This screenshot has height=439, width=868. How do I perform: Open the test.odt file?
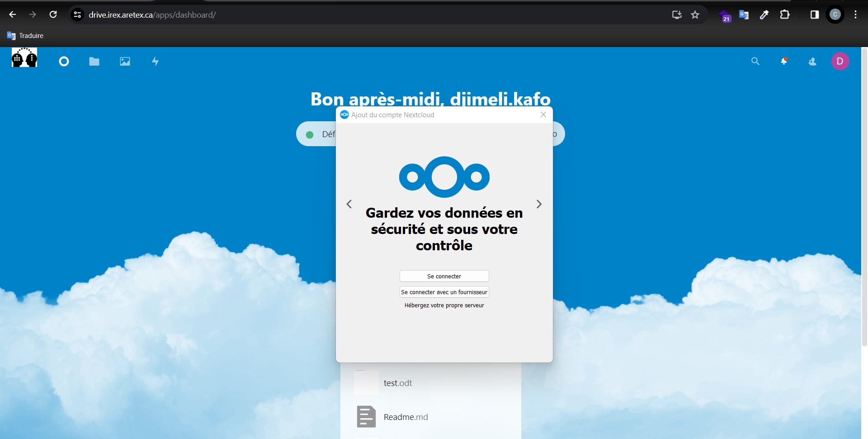(x=431, y=383)
